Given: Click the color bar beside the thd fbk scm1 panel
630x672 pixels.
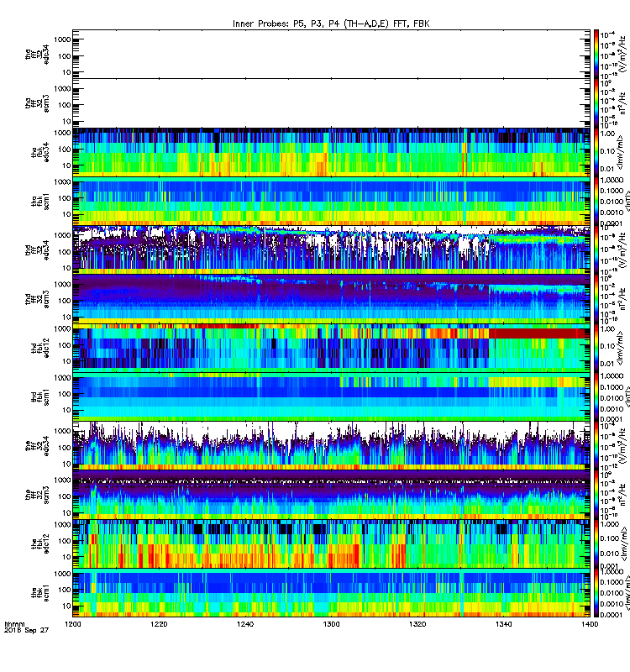Looking at the screenshot, I should pyautogui.click(x=596, y=396).
